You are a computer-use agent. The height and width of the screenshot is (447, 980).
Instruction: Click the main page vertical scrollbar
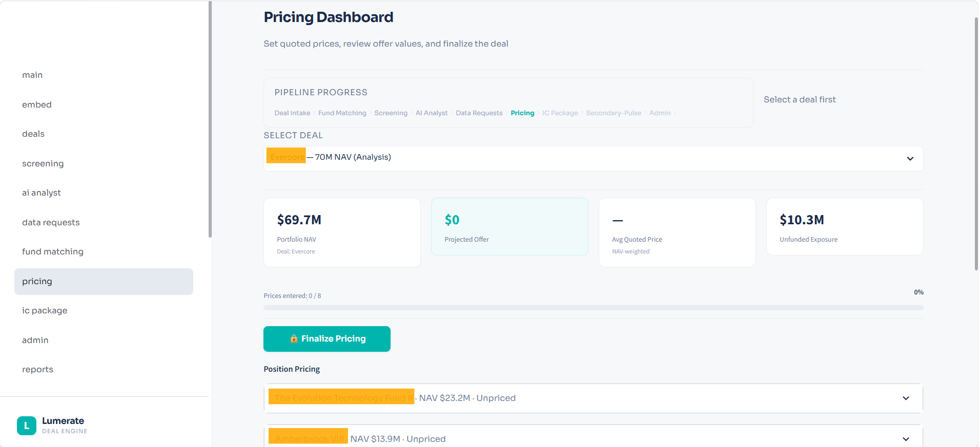coord(976,143)
